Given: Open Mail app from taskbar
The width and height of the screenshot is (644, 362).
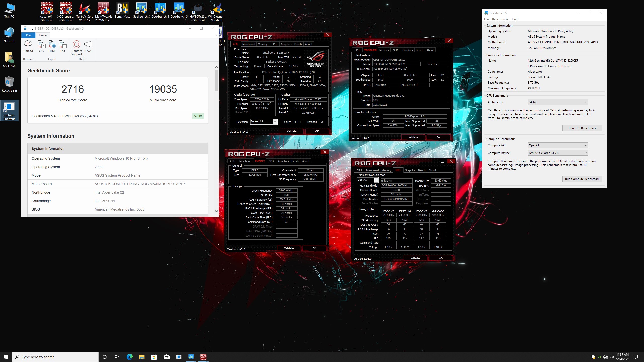Looking at the screenshot, I should coord(166,357).
